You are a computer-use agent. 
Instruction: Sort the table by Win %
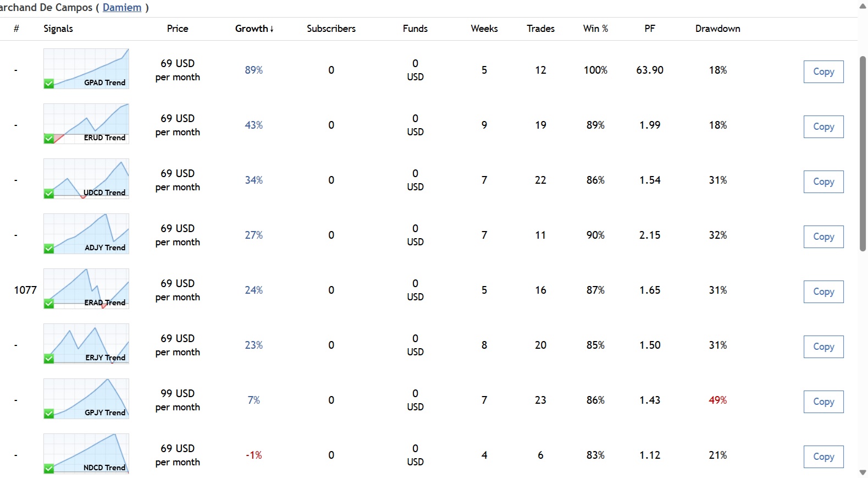pyautogui.click(x=595, y=29)
